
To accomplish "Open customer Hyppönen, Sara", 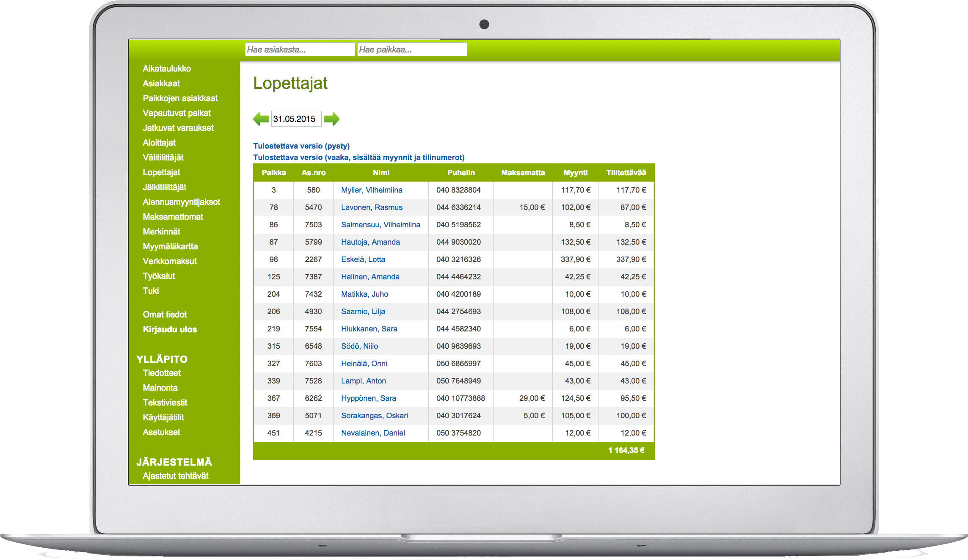I will [x=369, y=398].
